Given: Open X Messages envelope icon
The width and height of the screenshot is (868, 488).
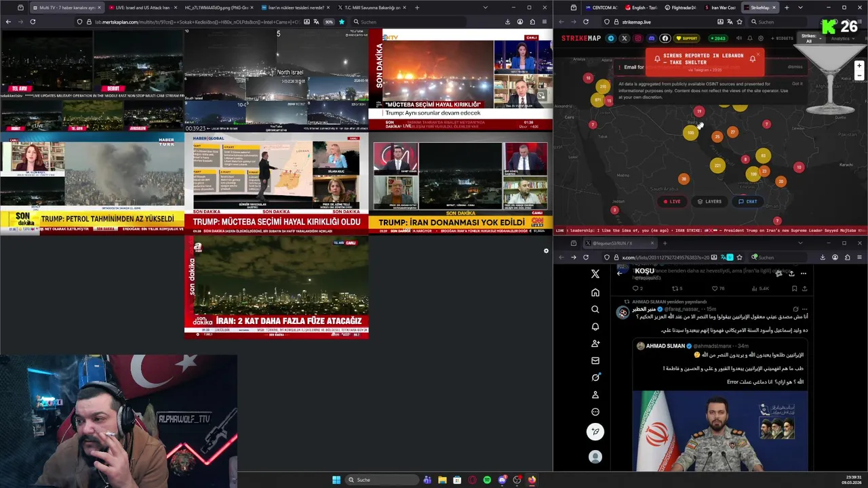Looking at the screenshot, I should coord(595,361).
